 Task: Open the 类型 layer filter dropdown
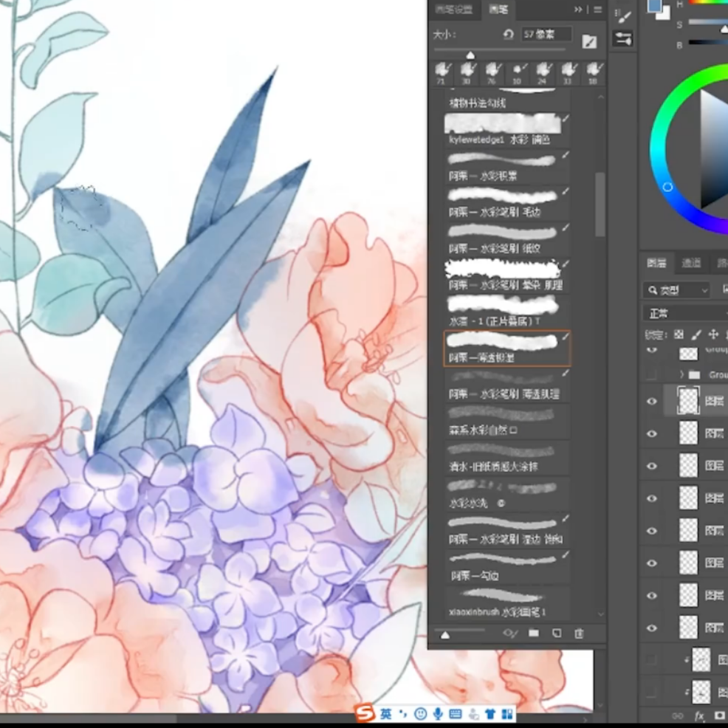(x=676, y=291)
